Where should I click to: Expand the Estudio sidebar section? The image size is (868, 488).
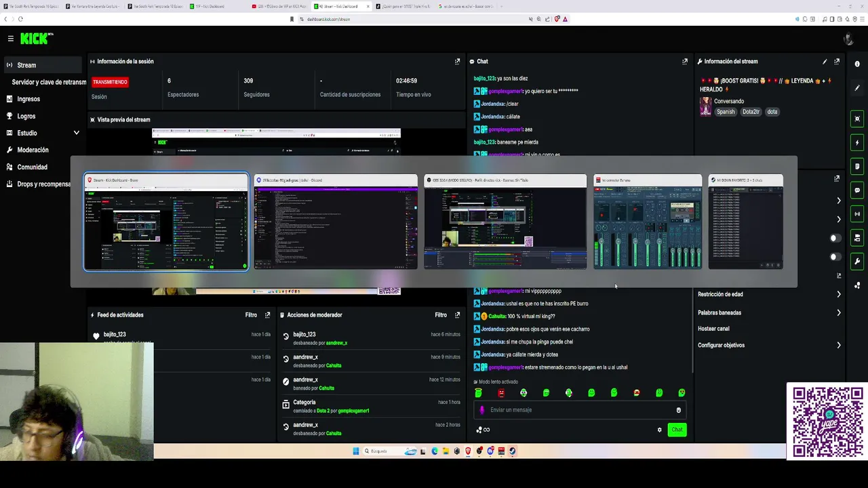[x=42, y=133]
